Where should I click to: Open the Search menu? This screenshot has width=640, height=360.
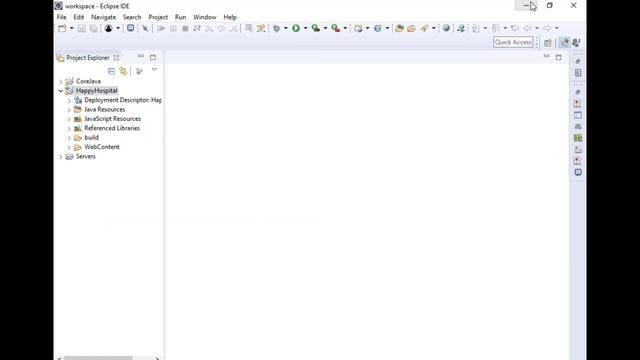click(x=132, y=17)
